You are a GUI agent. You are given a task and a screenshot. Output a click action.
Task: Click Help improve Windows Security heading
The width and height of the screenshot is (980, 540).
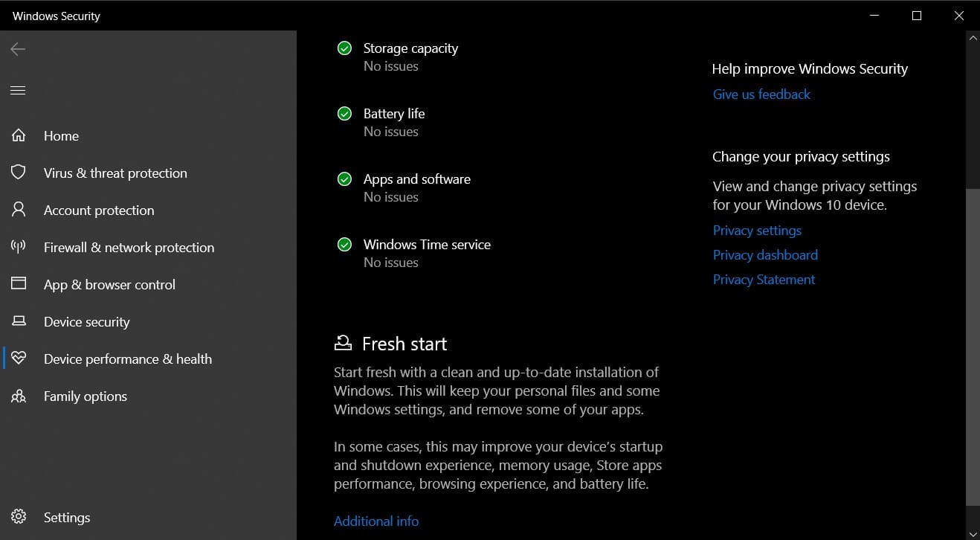tap(810, 69)
